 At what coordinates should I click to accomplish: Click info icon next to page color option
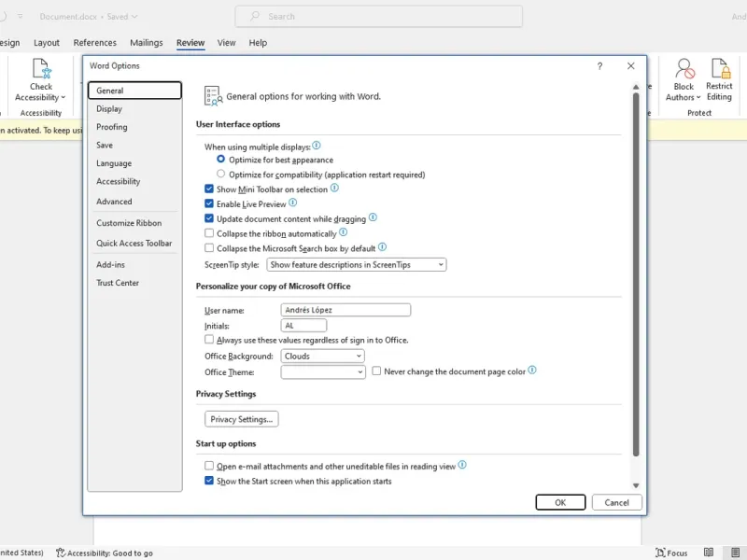pos(532,370)
